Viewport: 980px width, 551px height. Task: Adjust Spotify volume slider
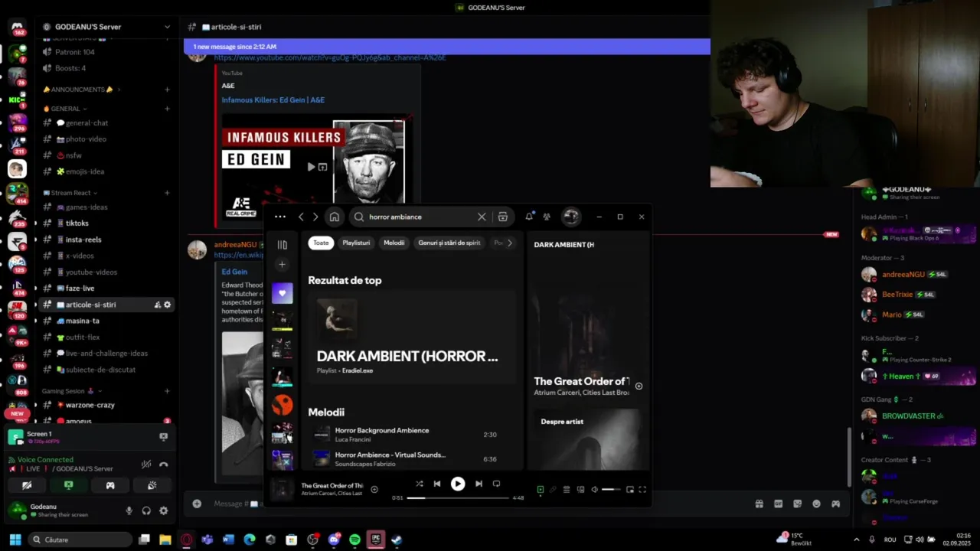611,490
